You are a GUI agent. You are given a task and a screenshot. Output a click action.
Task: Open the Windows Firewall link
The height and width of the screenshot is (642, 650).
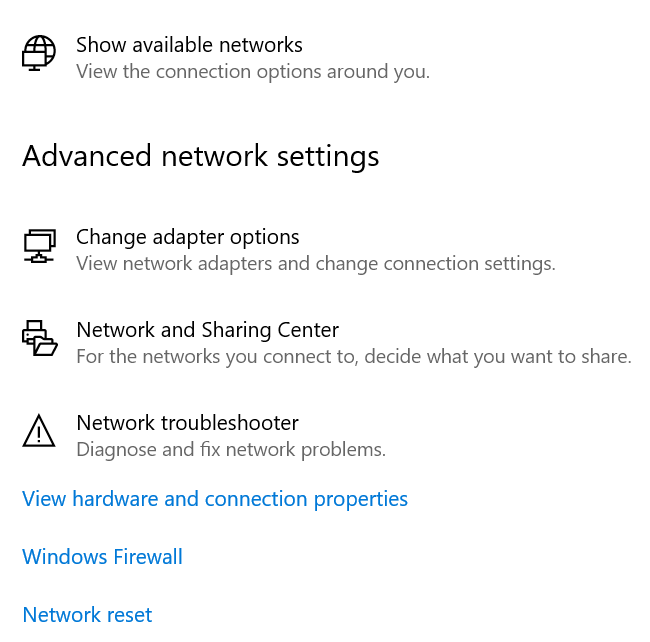point(102,557)
